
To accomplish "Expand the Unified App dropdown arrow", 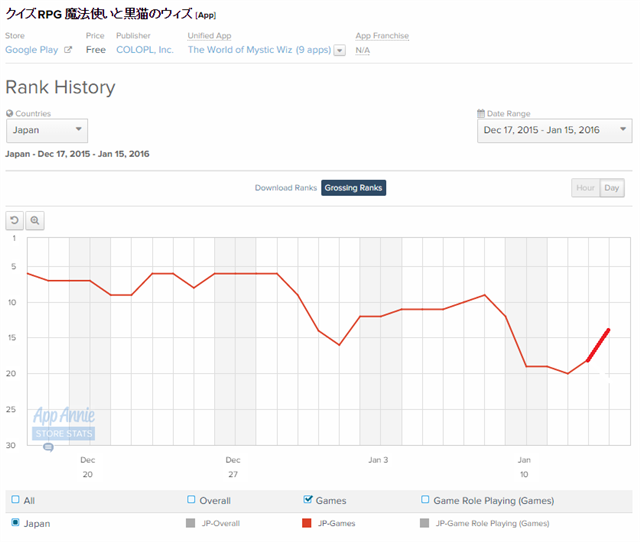I will (x=340, y=50).
